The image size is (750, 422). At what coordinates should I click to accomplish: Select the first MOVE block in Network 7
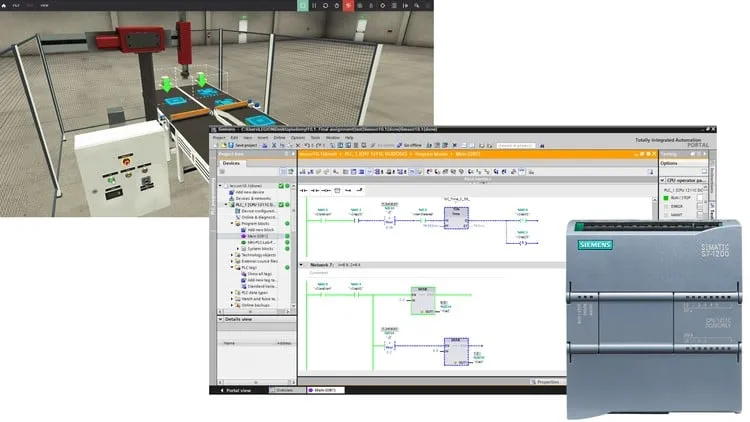tap(423, 300)
